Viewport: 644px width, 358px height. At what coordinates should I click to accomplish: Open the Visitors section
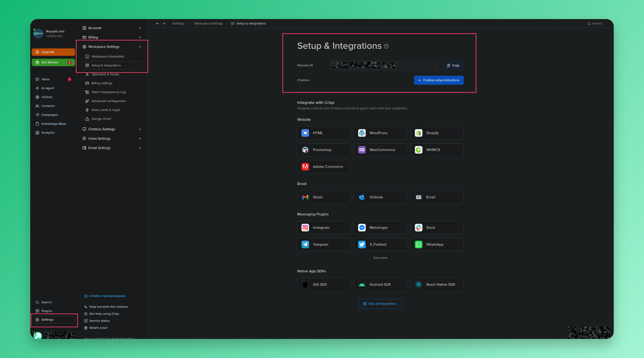tap(47, 97)
